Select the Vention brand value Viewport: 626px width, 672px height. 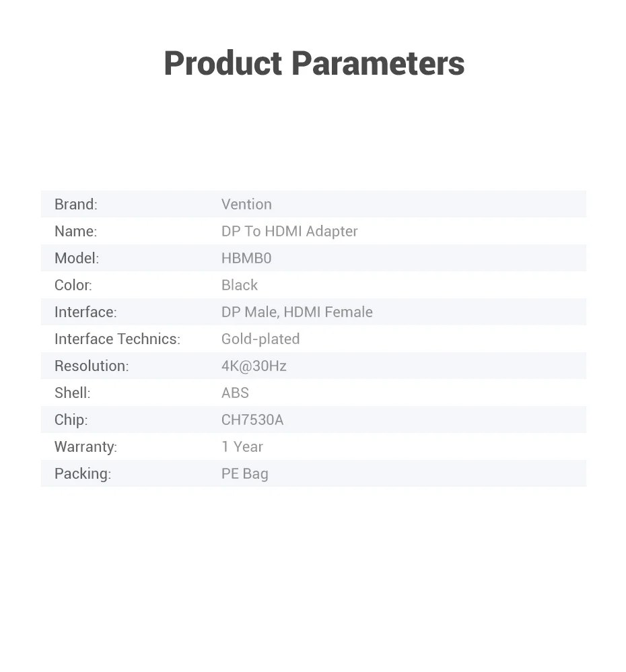click(246, 204)
